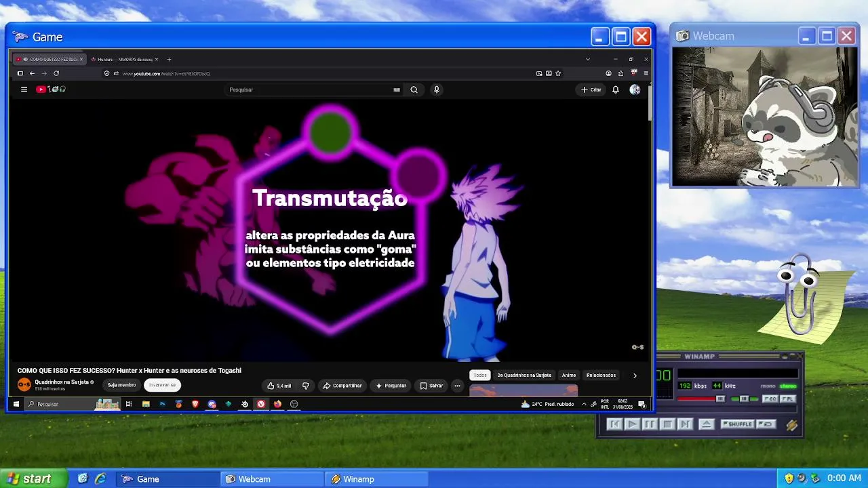Image resolution: width=868 pixels, height=488 pixels.
Task: Click the Compartilhar share button
Action: (342, 386)
